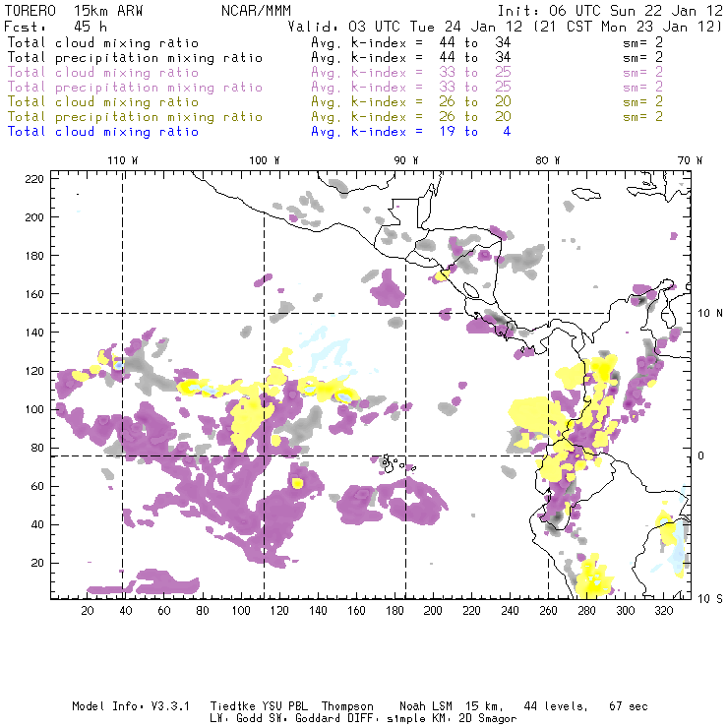Select the black 'Total precipitation mixing ratio' legend label
728x728 pixels.
pos(135,58)
